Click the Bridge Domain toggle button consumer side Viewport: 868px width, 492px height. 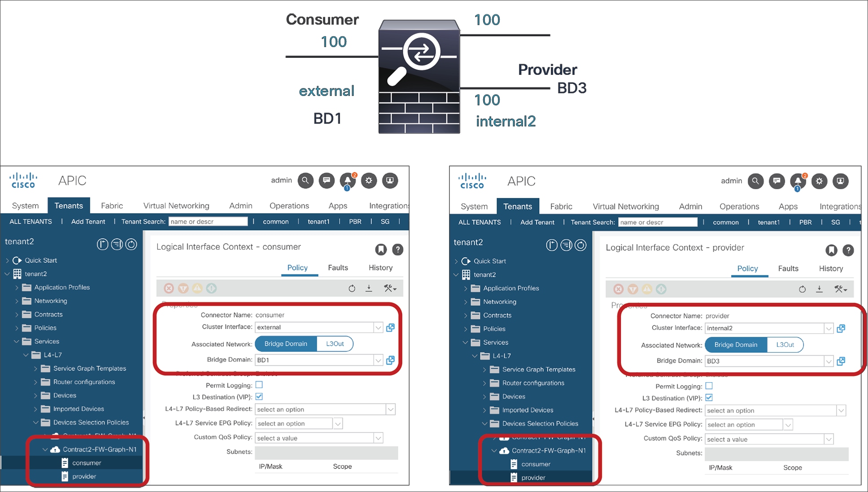[x=286, y=343]
